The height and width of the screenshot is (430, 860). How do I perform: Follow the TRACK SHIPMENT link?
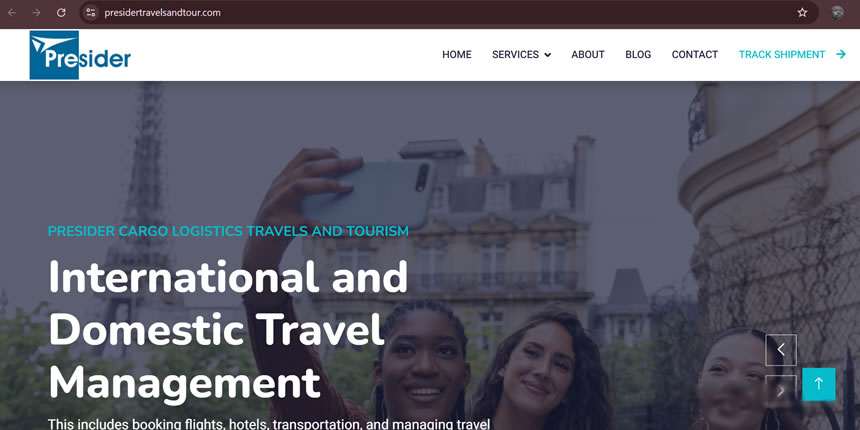782,54
